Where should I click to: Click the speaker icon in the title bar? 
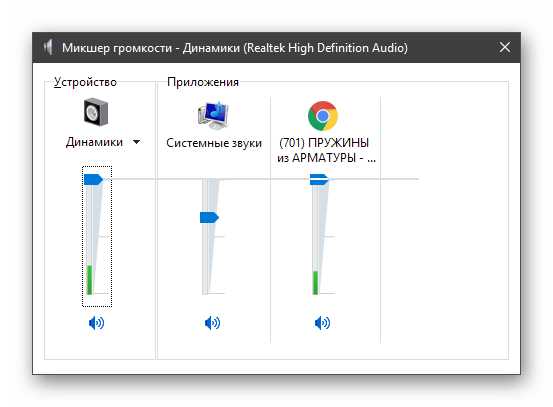(48, 47)
